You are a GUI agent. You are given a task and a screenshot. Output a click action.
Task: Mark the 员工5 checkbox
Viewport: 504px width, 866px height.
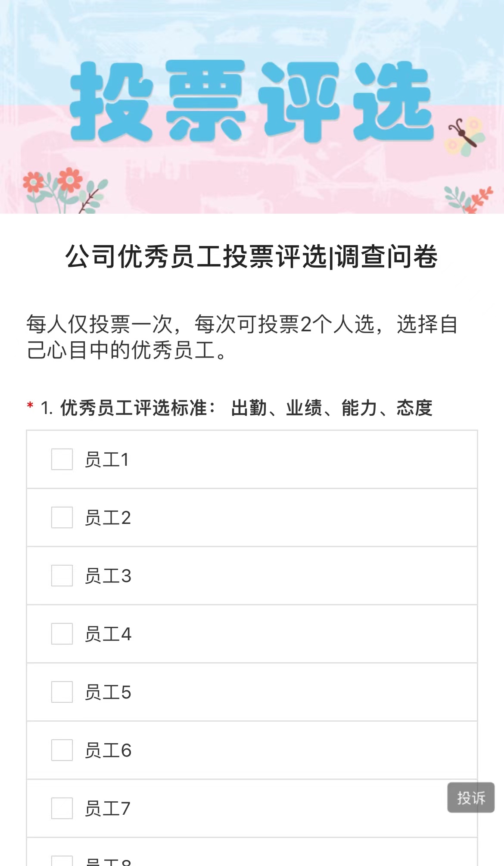point(62,692)
